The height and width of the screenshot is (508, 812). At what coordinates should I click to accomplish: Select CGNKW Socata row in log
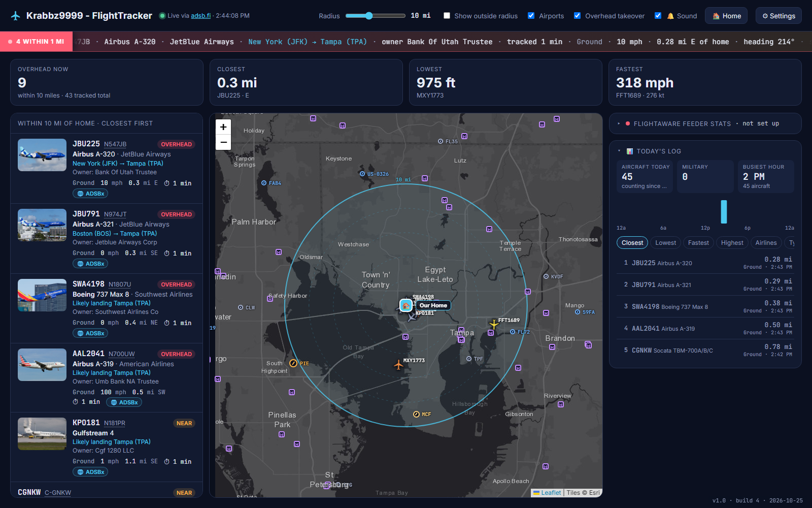(x=705, y=351)
